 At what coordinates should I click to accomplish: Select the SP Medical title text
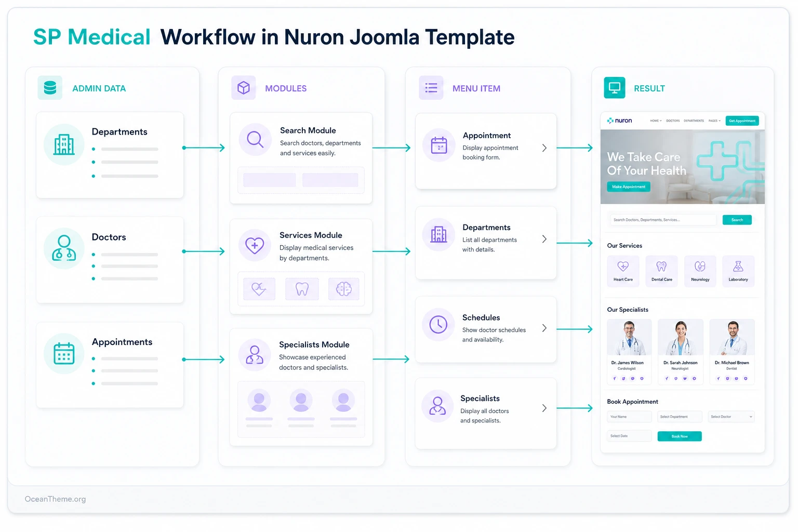tap(92, 37)
